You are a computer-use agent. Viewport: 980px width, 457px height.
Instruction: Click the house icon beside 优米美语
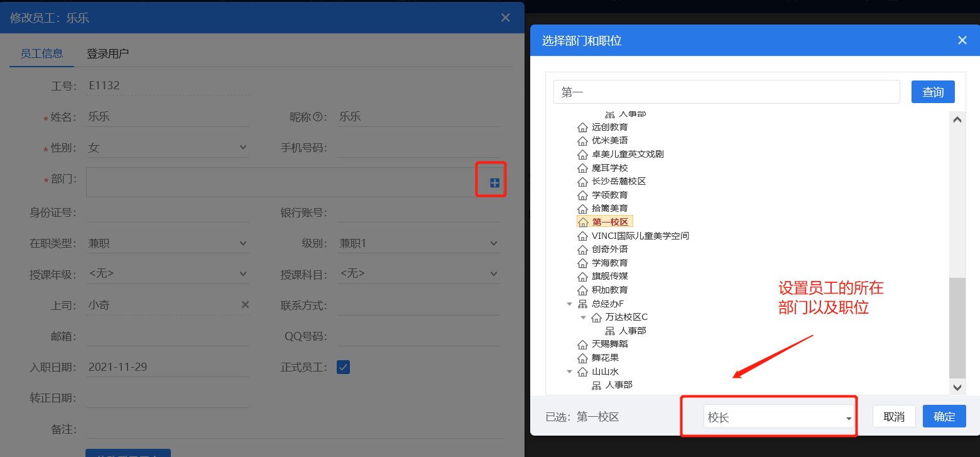click(x=582, y=141)
